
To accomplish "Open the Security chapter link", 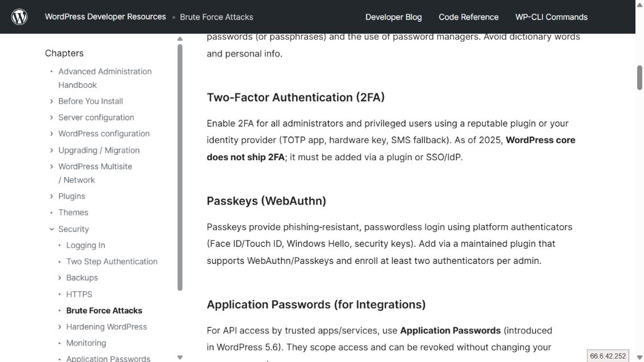I will (73, 229).
